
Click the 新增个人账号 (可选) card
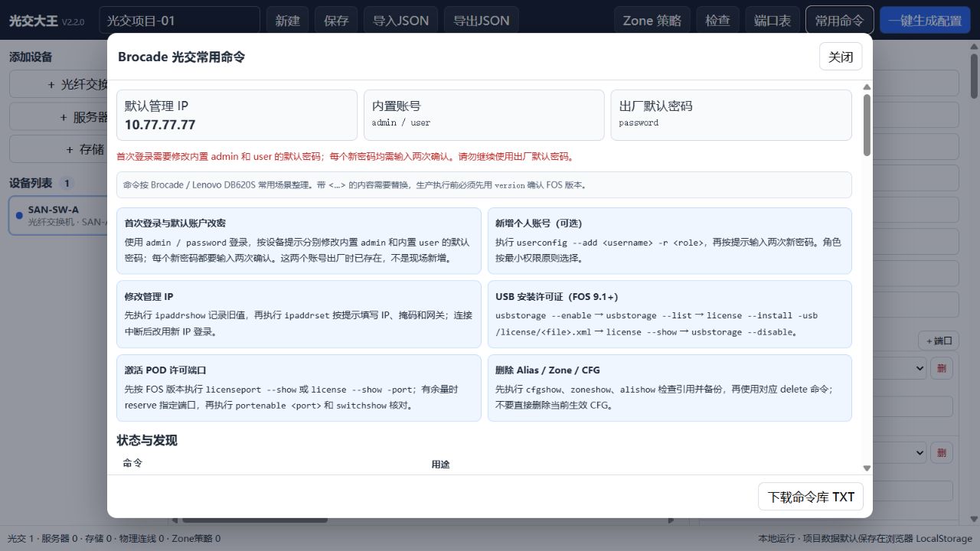(x=670, y=240)
